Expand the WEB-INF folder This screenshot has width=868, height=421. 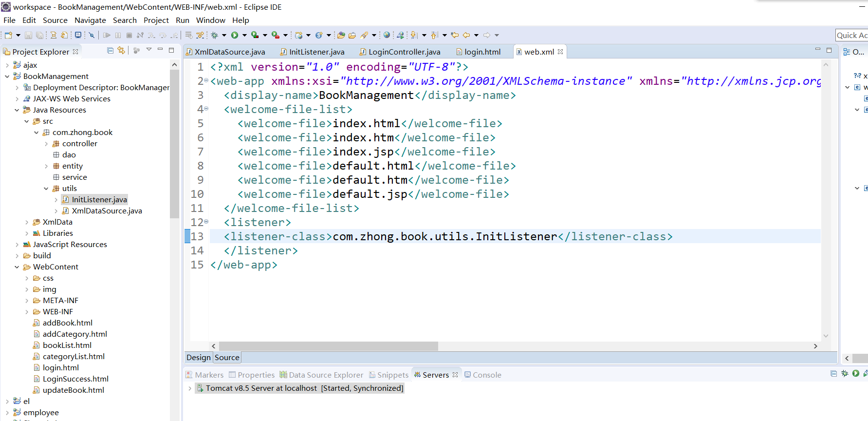click(27, 312)
